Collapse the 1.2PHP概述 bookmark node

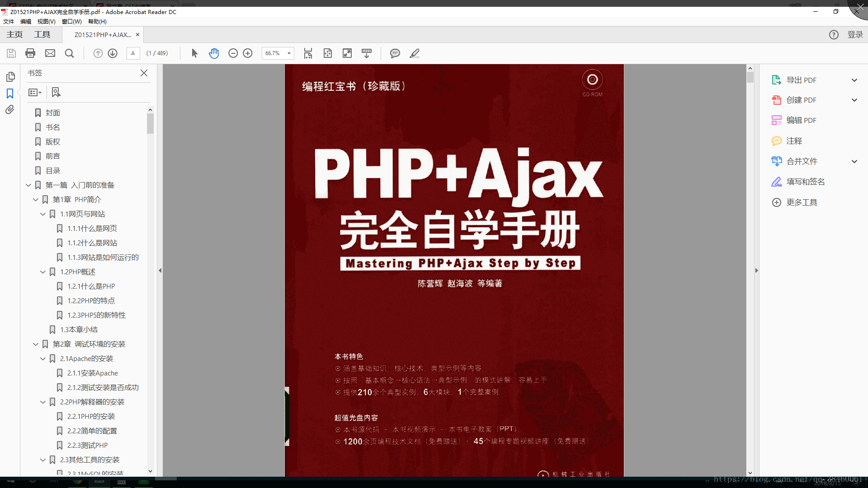(x=42, y=272)
